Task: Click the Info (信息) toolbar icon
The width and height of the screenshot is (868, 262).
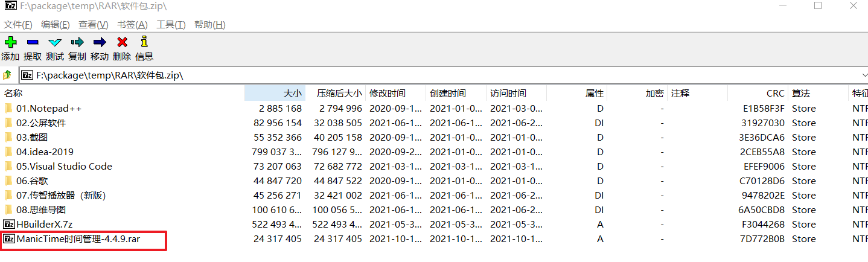Action: click(144, 42)
